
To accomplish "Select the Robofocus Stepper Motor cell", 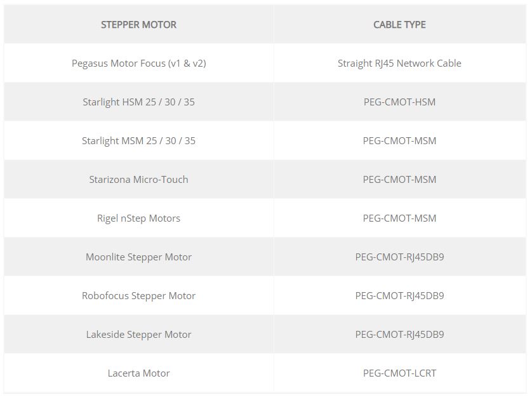I will tap(139, 295).
